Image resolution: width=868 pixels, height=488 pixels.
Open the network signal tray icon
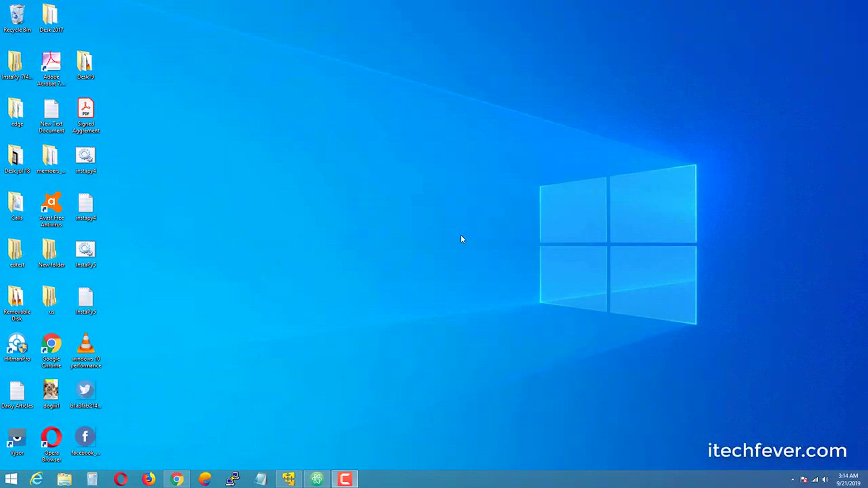tap(815, 479)
